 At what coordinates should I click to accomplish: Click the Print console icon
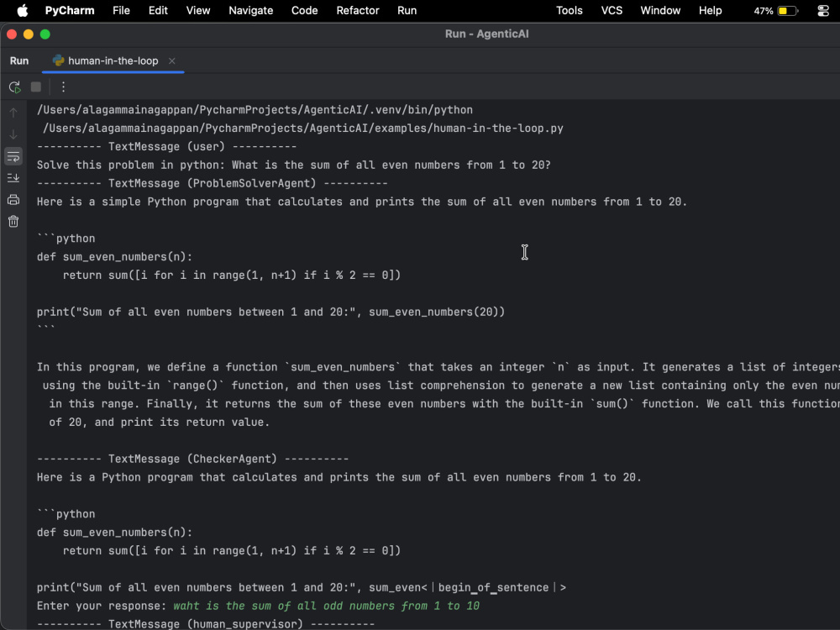(x=13, y=200)
